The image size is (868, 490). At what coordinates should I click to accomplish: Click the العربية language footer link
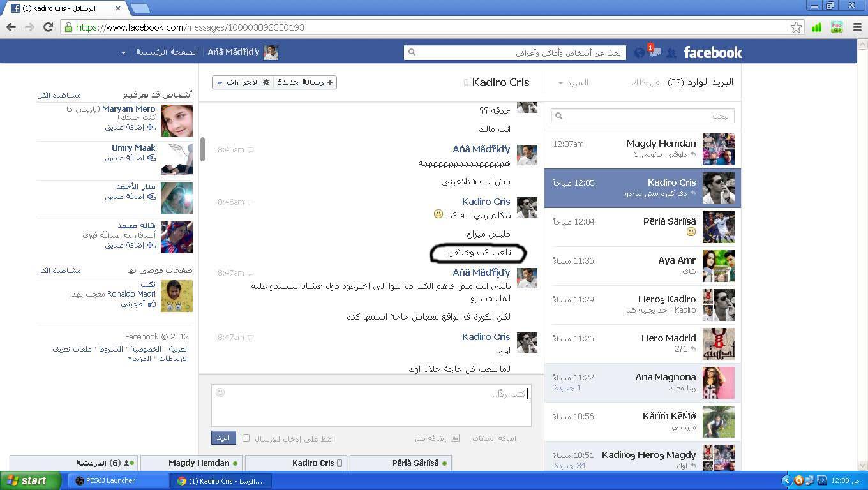pyautogui.click(x=179, y=349)
